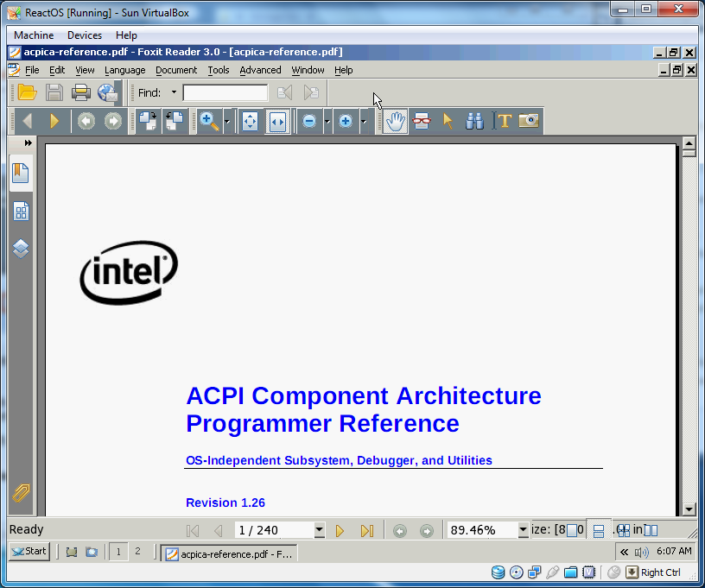Expand the Find options dropdown arrow
Screen dimensions: 705x588
pyautogui.click(x=174, y=92)
